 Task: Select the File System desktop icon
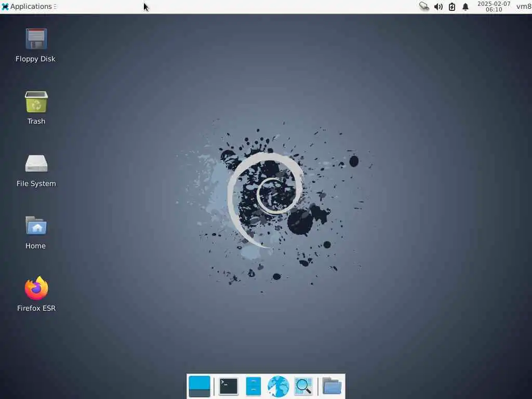point(36,164)
